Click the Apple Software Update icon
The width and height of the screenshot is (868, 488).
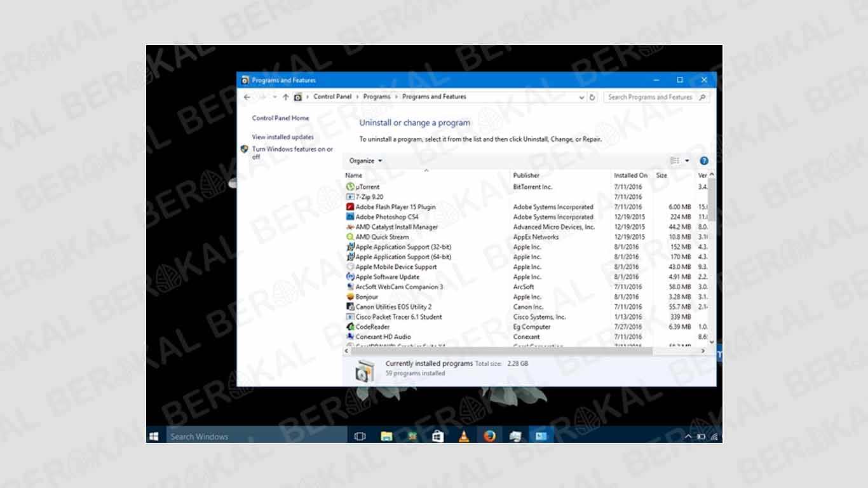click(350, 277)
